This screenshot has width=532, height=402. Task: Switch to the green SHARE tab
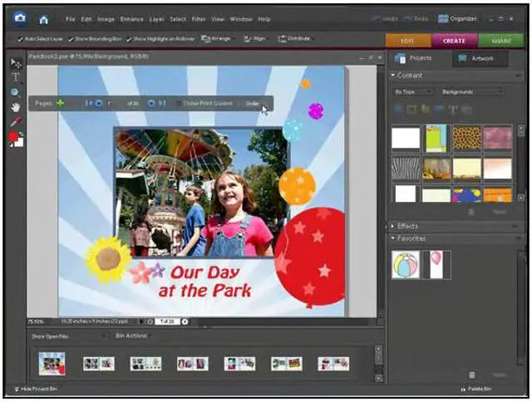[x=500, y=41]
